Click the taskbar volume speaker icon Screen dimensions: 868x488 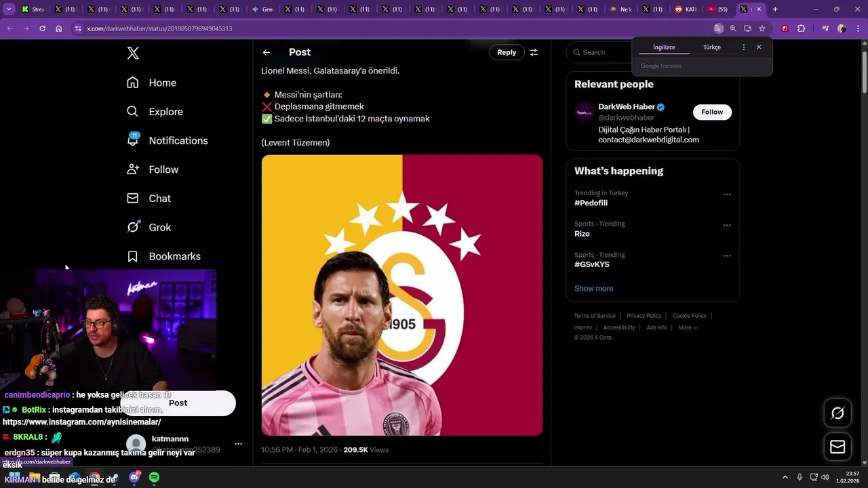point(825,477)
